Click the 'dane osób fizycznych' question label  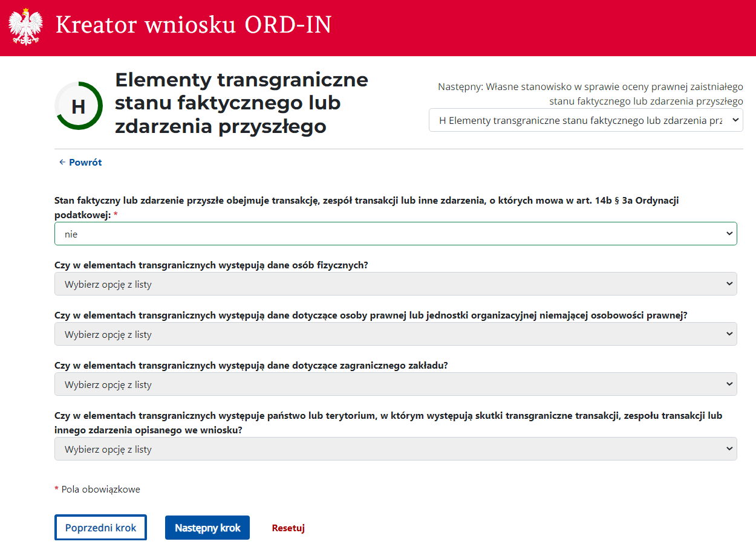211,265
